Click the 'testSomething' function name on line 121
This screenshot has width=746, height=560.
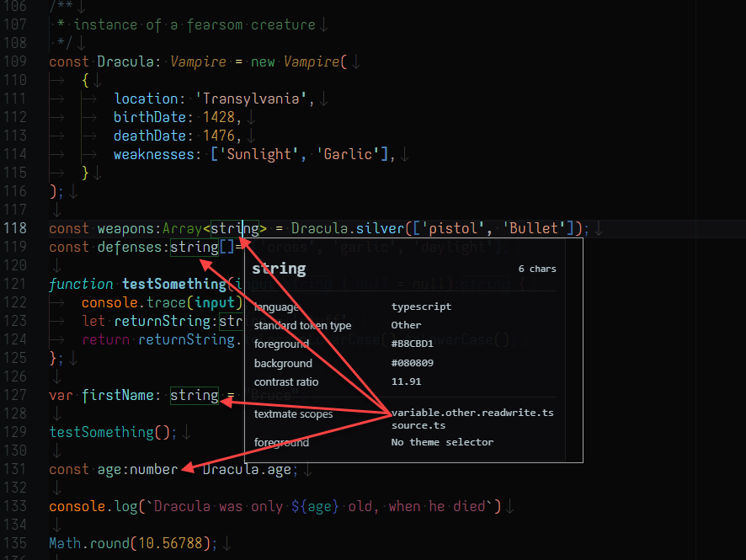tap(174, 284)
